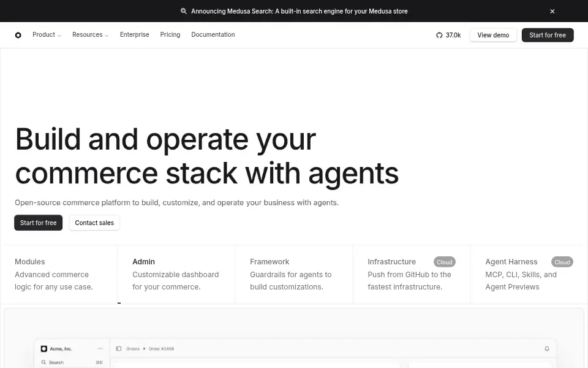
Task: Toggle the sidebar icon next to Orders breadcrumb
Action: 119,348
